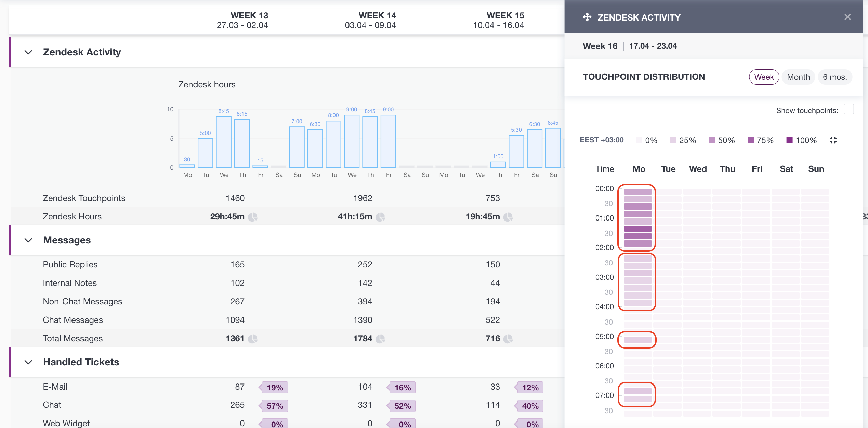This screenshot has width=868, height=428.
Task: Click the Web Widget row label
Action: [x=66, y=423]
